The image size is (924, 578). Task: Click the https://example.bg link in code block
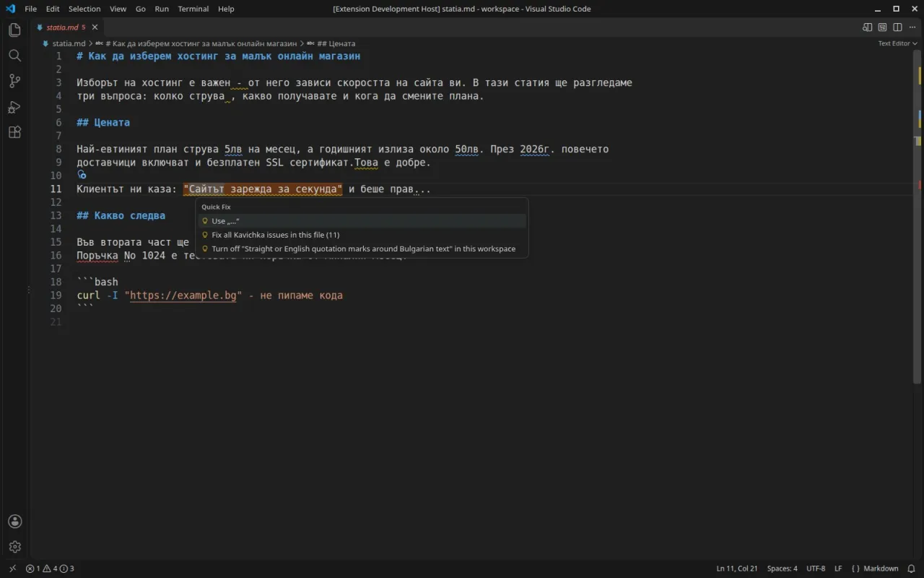pos(183,296)
